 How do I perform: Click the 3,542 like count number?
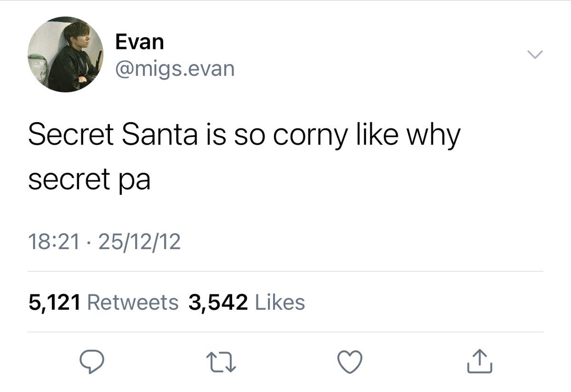click(218, 302)
